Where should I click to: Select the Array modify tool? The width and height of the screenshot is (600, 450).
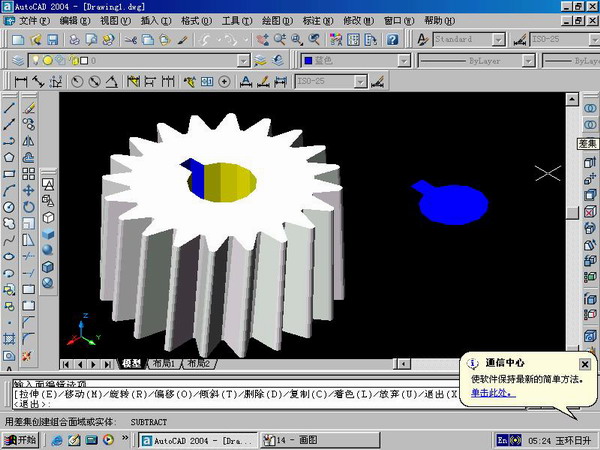29,174
